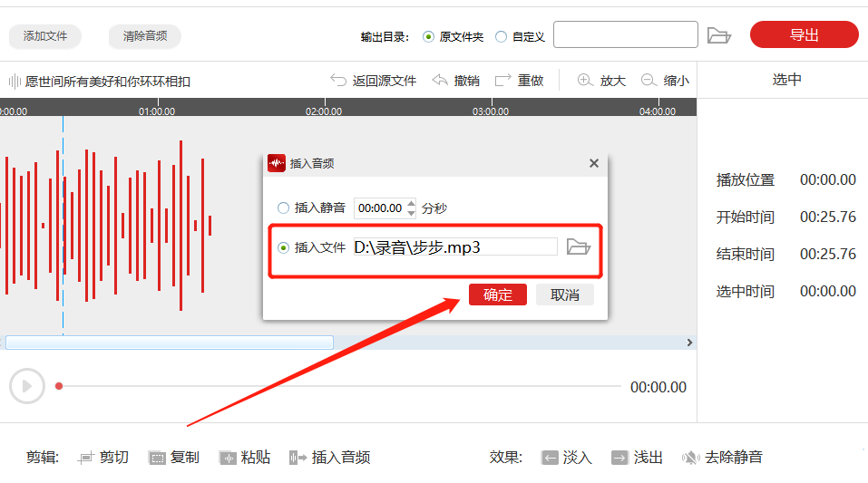The width and height of the screenshot is (868, 483).
Task: Click the track title 愿世间所有美好和你环环相扣
Action: (x=108, y=82)
